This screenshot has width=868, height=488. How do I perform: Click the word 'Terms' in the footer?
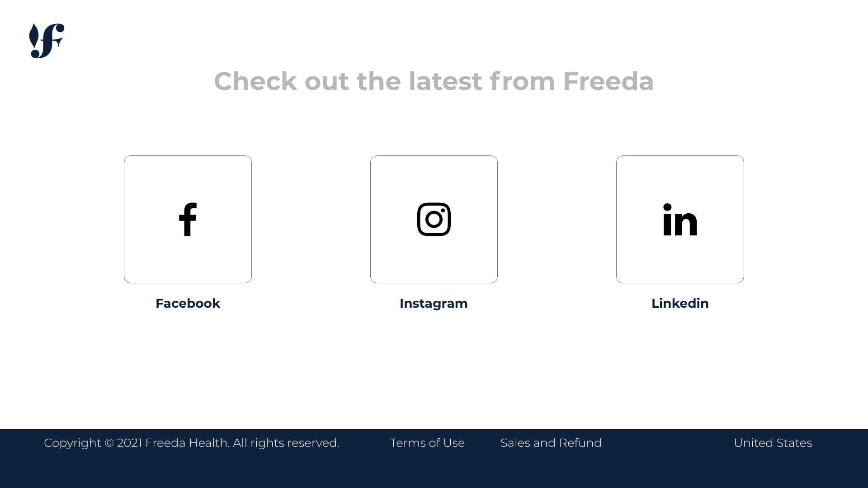[x=405, y=443]
